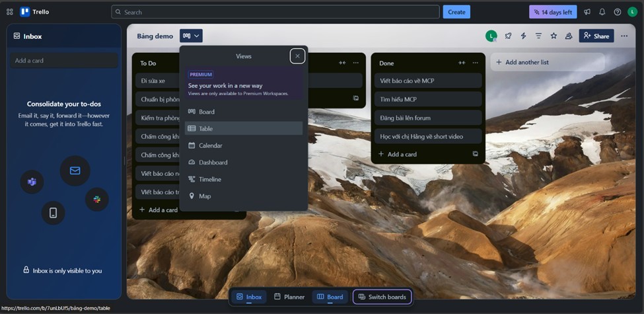Click the blue Create button
Image resolution: width=644 pixels, height=314 pixels.
(x=456, y=12)
